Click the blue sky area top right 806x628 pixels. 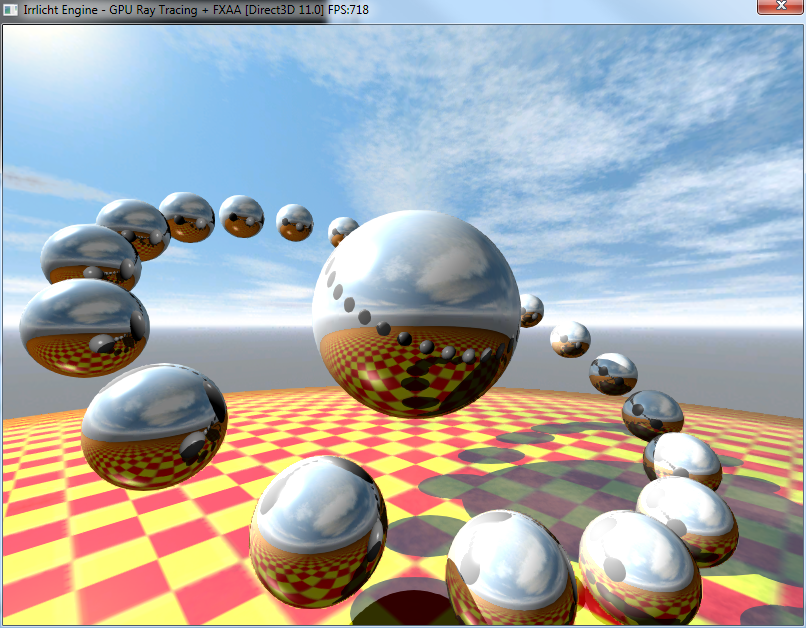tap(740, 80)
